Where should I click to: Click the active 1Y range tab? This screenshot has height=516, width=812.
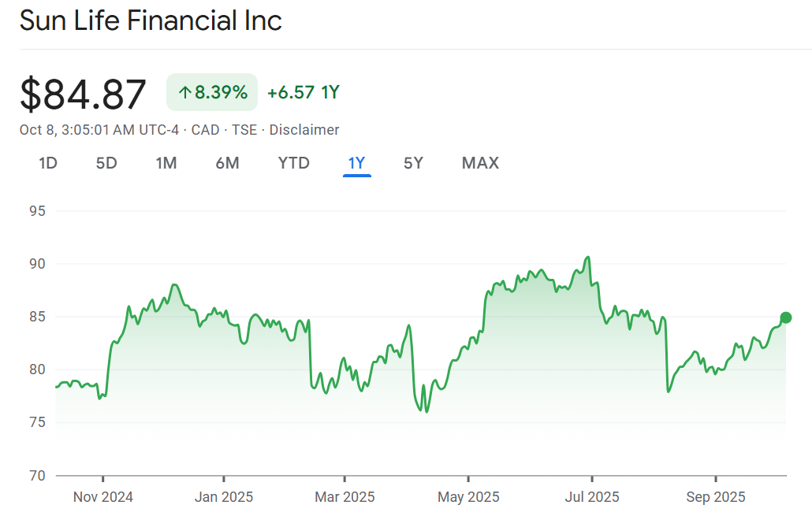[x=356, y=163]
